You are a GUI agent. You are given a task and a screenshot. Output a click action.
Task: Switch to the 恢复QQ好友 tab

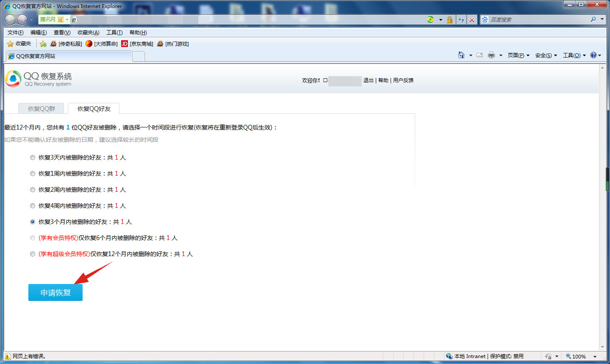click(94, 109)
